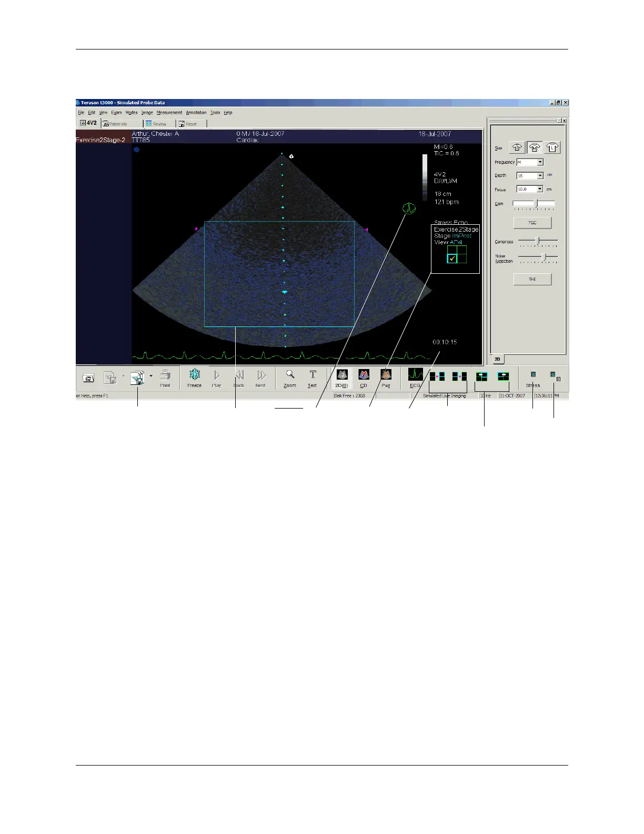Screen dimensions: 644x834
Task: Click the stress pause icon at toolbar end
Action: pos(555,376)
